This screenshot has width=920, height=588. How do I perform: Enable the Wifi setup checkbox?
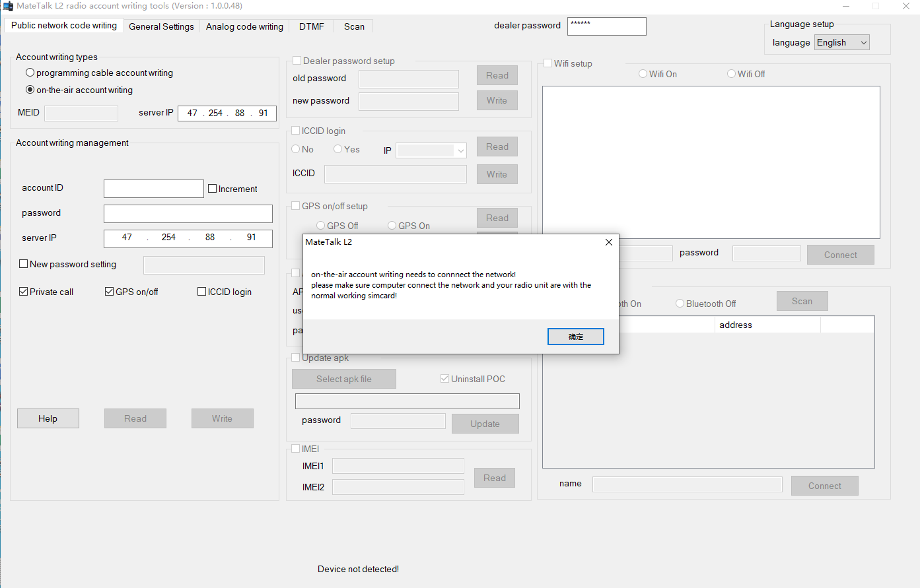pyautogui.click(x=548, y=63)
